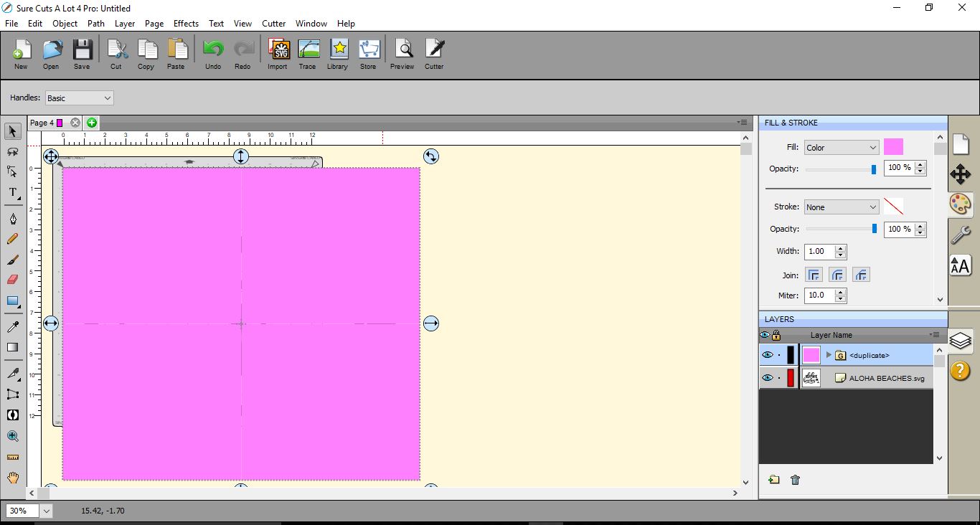Import an SVG file via Import icon
Image resolution: width=980 pixels, height=525 pixels.
(278, 55)
